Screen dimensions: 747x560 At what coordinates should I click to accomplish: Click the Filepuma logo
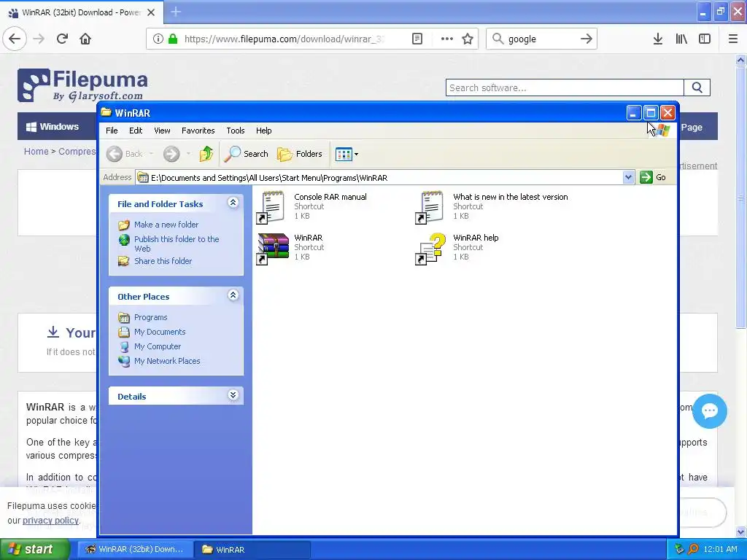click(83, 85)
